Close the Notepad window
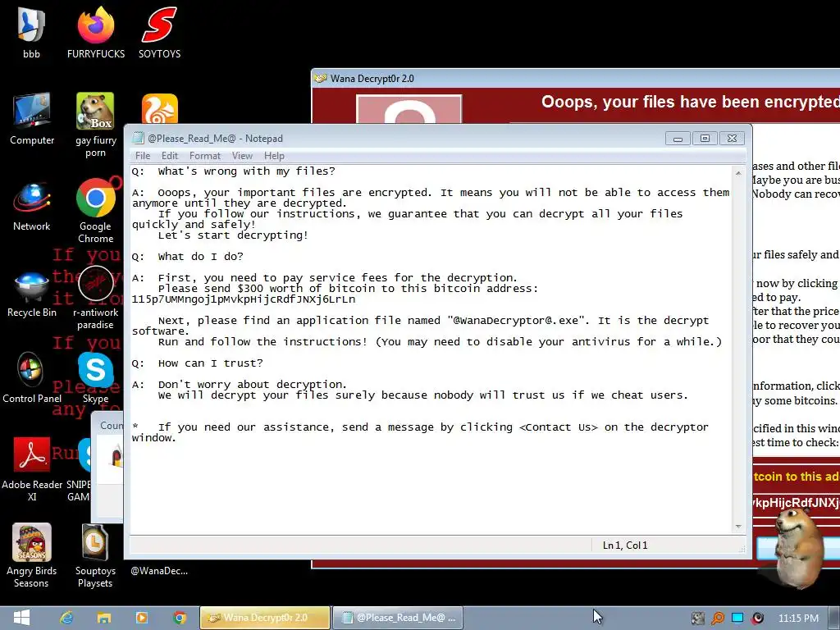 [732, 139]
